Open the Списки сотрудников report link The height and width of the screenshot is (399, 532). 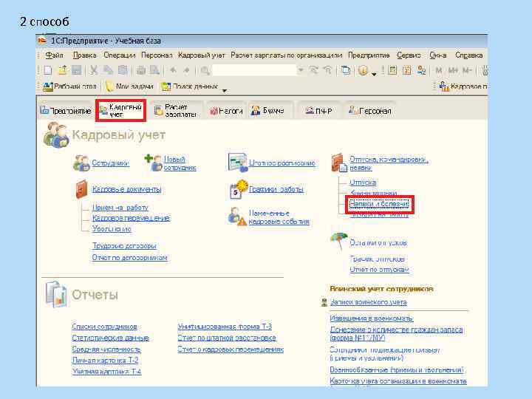click(104, 327)
